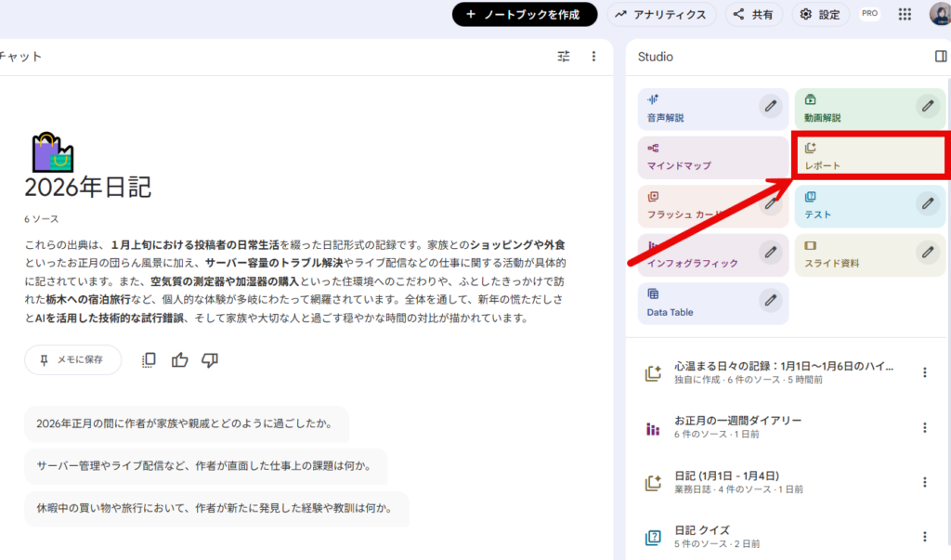The image size is (951, 560).
Task: Open the Google apps grid icon
Action: pyautogui.click(x=905, y=14)
